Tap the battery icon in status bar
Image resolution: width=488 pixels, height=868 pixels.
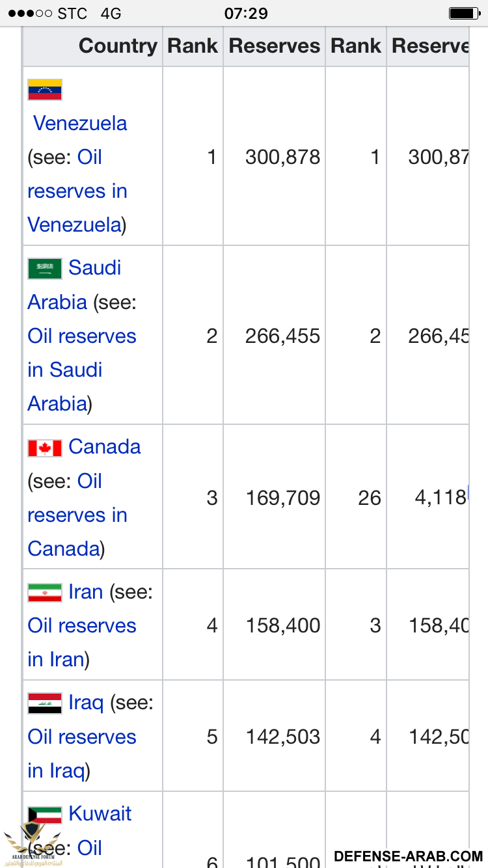pyautogui.click(x=464, y=13)
